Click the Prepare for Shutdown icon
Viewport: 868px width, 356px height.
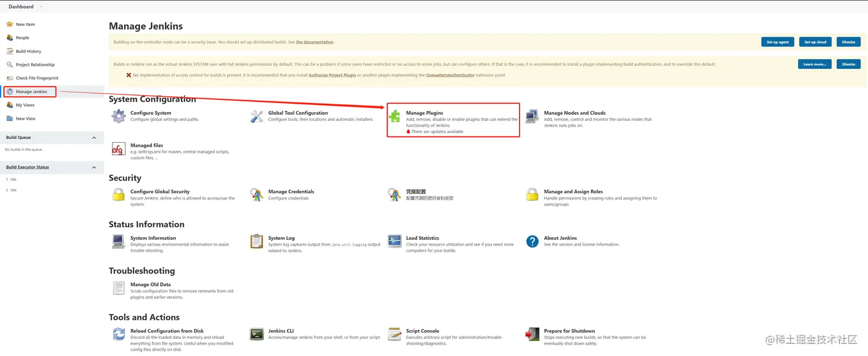[532, 334]
